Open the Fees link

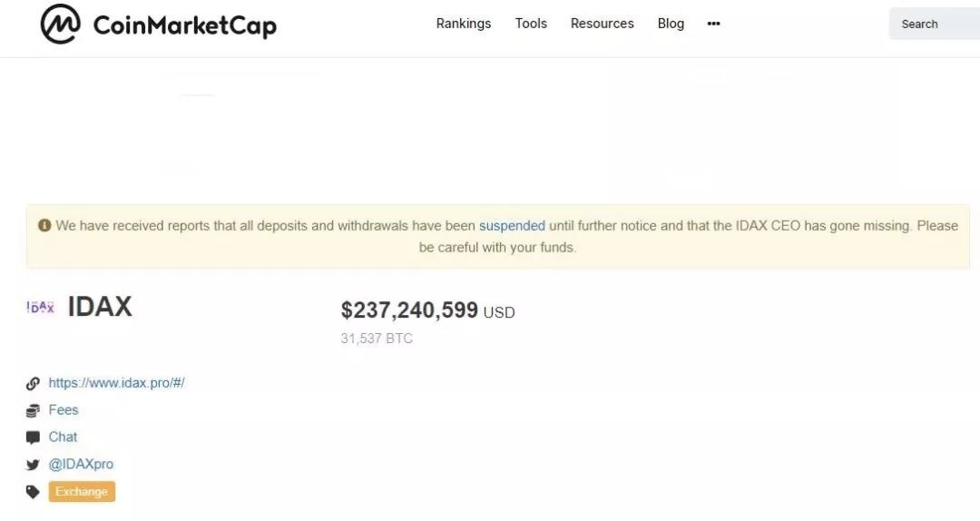[x=64, y=410]
